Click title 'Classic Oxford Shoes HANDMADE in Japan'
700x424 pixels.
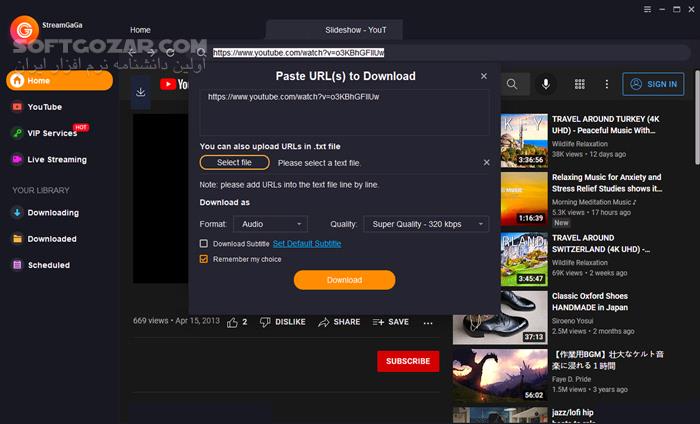(x=590, y=302)
